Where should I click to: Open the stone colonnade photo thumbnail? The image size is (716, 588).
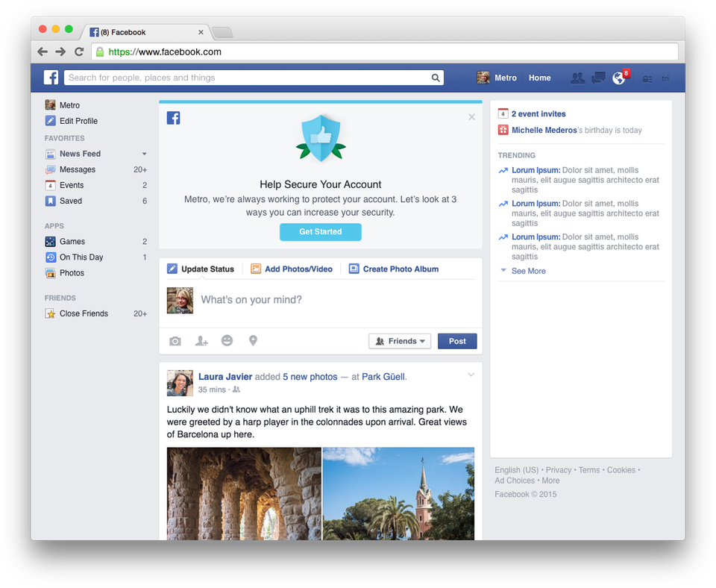tap(244, 493)
